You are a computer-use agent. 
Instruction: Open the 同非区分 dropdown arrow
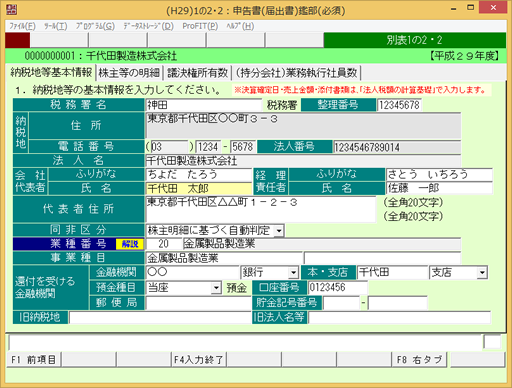[279, 230]
